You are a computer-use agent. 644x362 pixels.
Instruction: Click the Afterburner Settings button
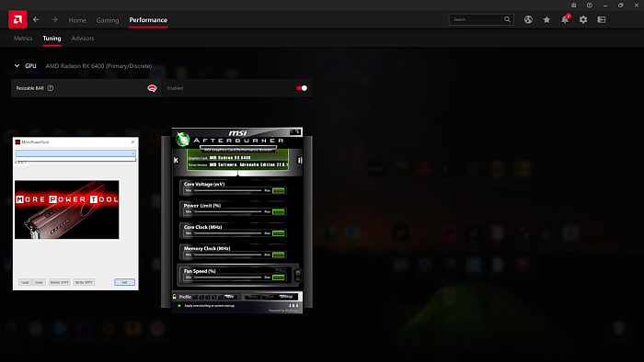coord(286,297)
